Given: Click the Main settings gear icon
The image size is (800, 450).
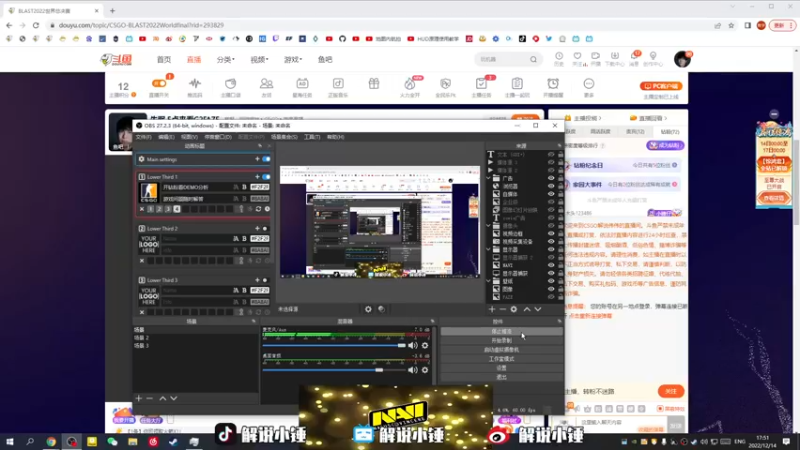Looking at the screenshot, I should pyautogui.click(x=142, y=159).
